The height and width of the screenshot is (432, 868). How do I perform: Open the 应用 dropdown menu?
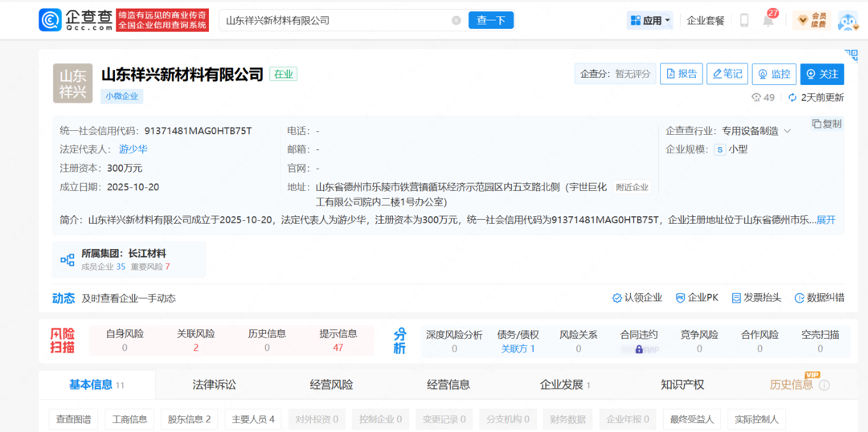click(x=650, y=20)
